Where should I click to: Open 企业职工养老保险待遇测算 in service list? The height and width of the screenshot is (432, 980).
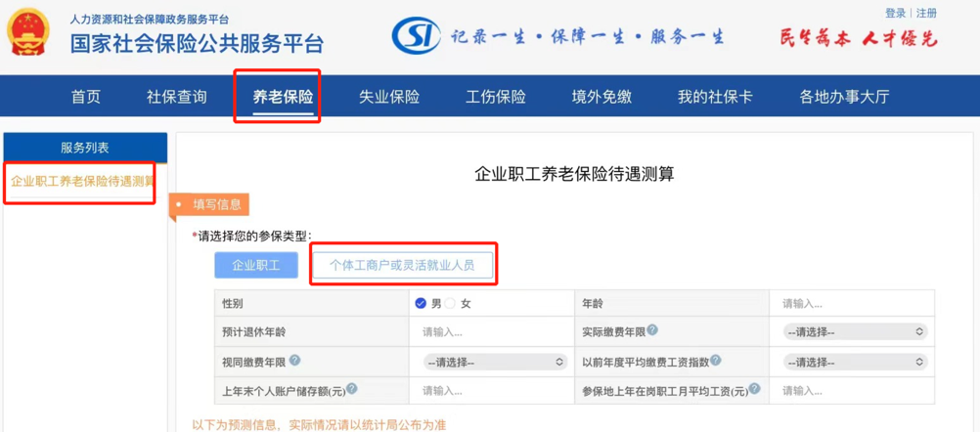coord(82,182)
